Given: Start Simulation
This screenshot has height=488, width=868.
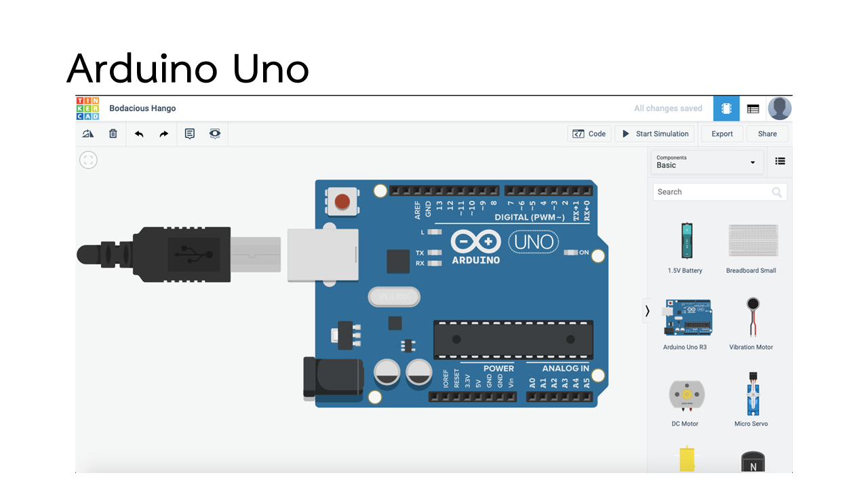Looking at the screenshot, I should point(656,134).
